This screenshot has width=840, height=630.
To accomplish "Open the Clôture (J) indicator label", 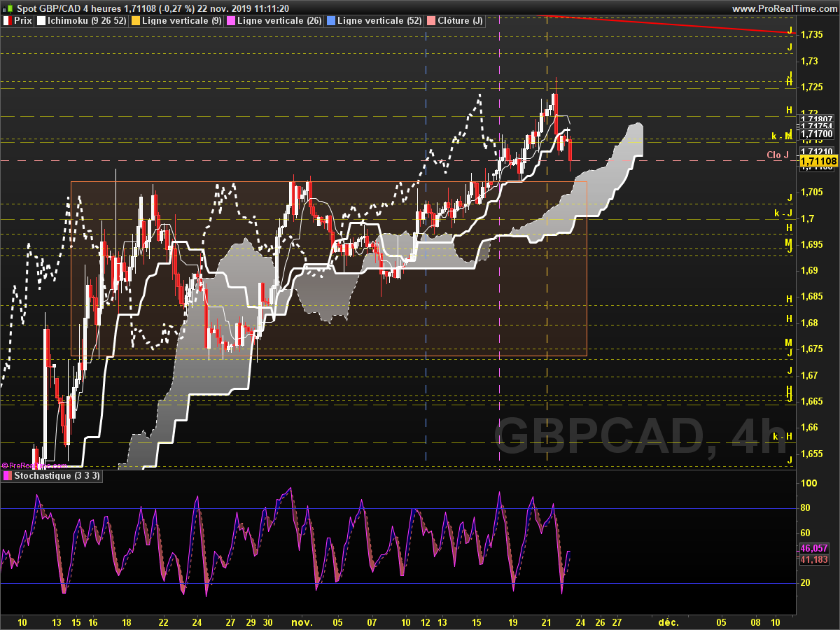I will coord(455,21).
